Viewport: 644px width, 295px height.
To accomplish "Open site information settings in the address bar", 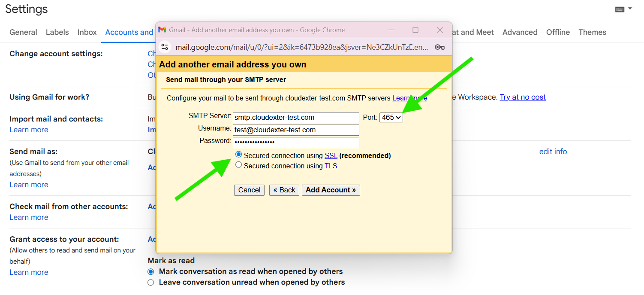I will (x=164, y=47).
